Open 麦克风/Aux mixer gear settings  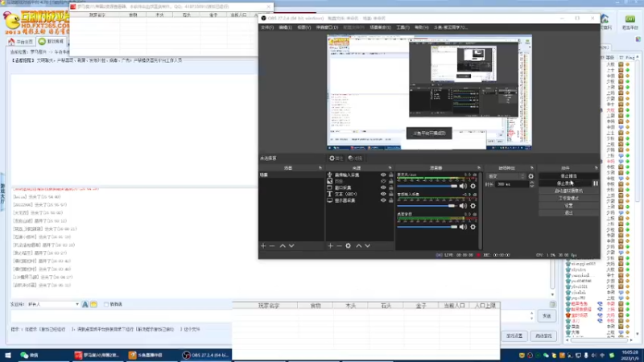pyautogui.click(x=473, y=186)
